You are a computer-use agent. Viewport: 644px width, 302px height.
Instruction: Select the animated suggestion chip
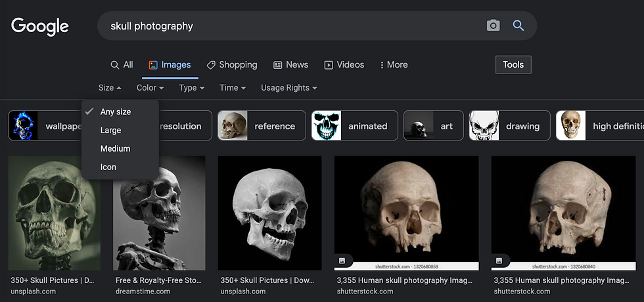[x=354, y=125]
